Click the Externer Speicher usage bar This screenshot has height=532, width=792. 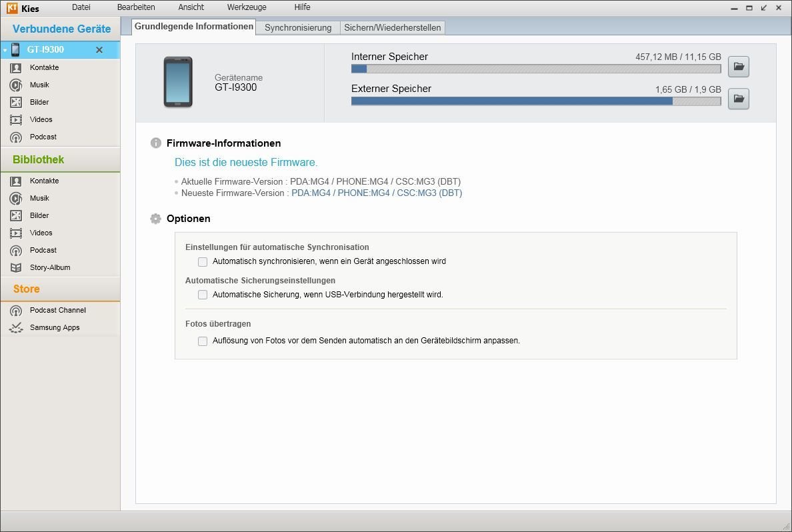click(x=535, y=101)
